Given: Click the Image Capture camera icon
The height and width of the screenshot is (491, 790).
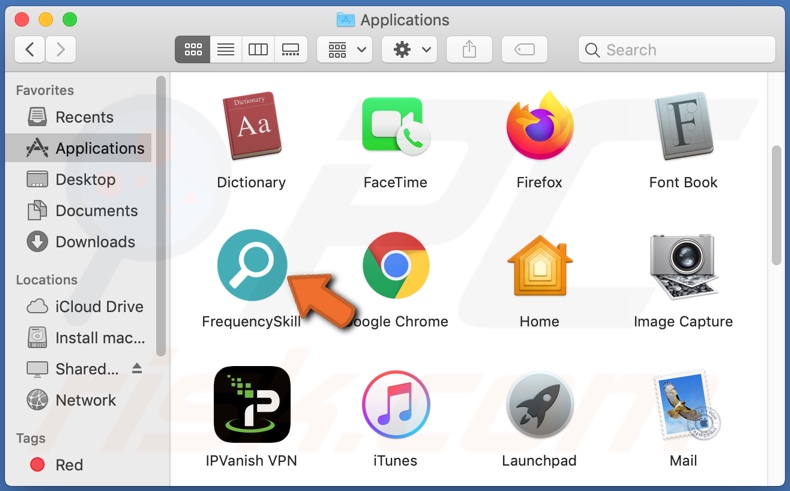Looking at the screenshot, I should tap(683, 266).
